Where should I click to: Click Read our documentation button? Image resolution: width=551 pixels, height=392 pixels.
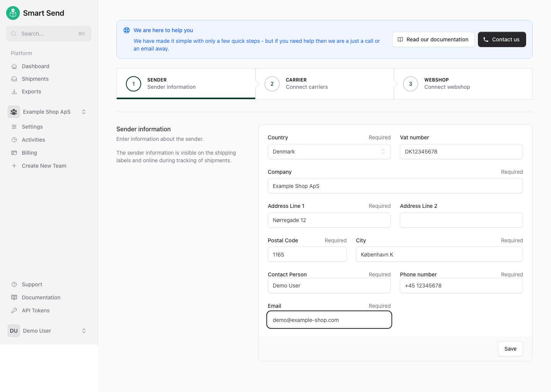[x=434, y=39]
